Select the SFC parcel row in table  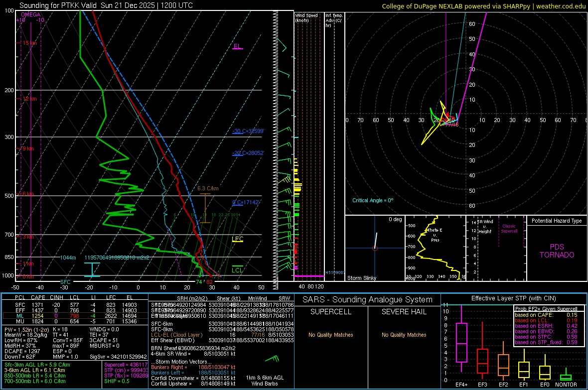[x=75, y=305]
